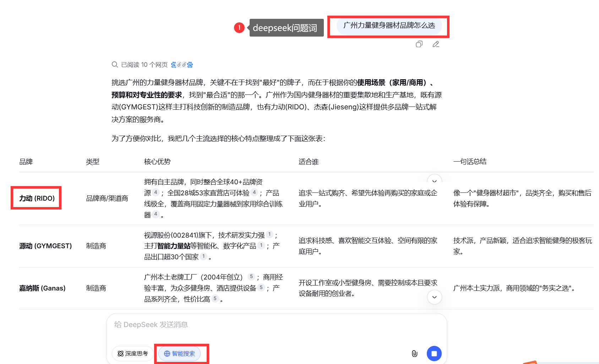Click the 开设工作室或小型健身房 audience cell
The width and height of the screenshot is (599, 364).
coord(368,288)
